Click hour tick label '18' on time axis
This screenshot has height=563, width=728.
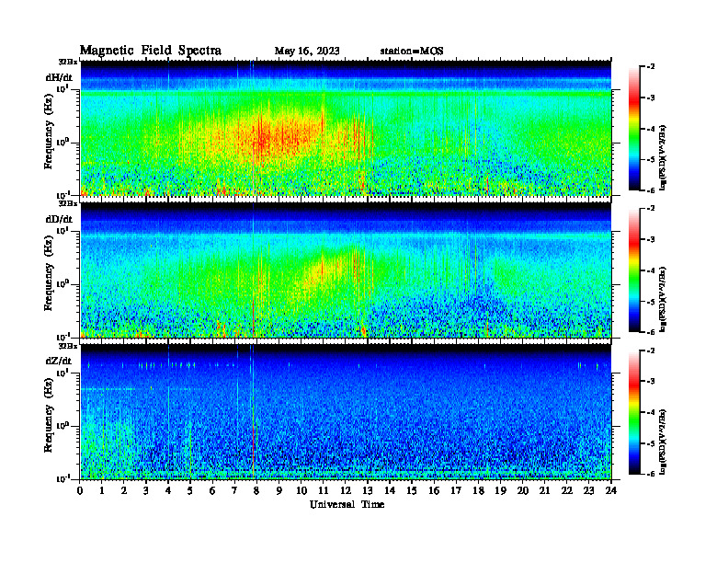click(478, 491)
